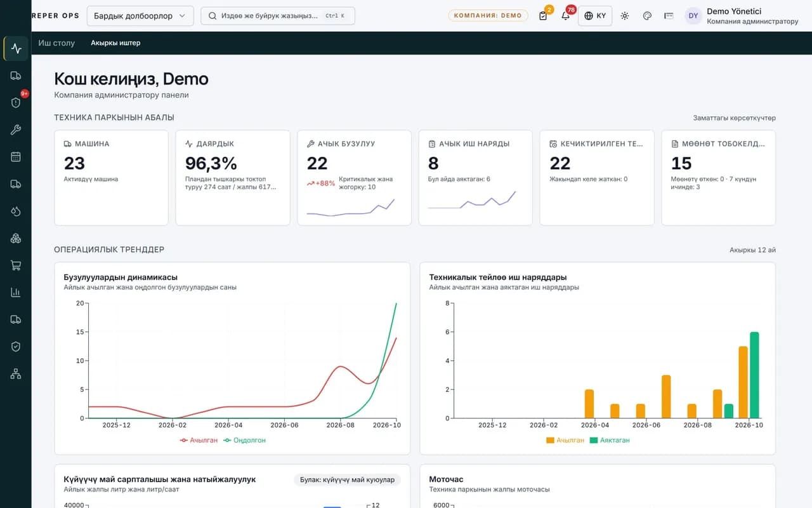
Task: Click the card layout icon beside the palette
Action: point(669,16)
